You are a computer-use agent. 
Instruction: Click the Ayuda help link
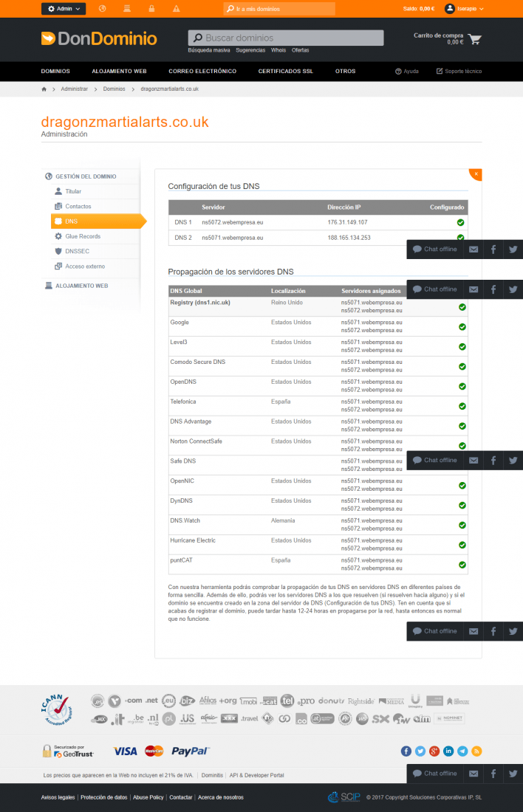click(407, 72)
